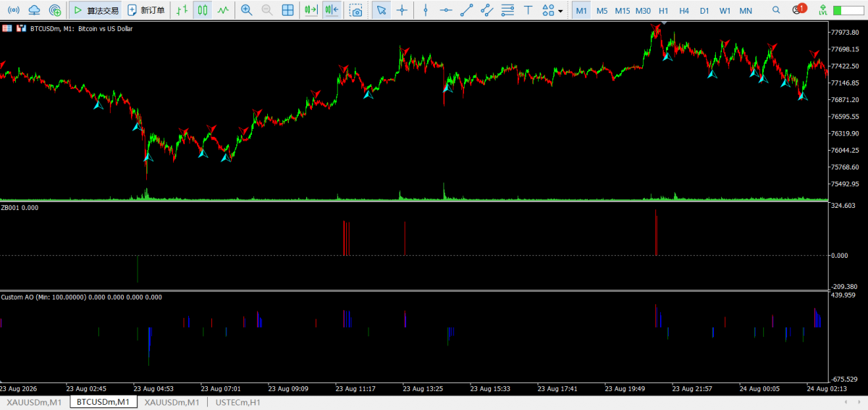Image resolution: width=868 pixels, height=410 pixels.
Task: Click the 23 Aug 11:17 time axis label
Action: [x=355, y=389]
